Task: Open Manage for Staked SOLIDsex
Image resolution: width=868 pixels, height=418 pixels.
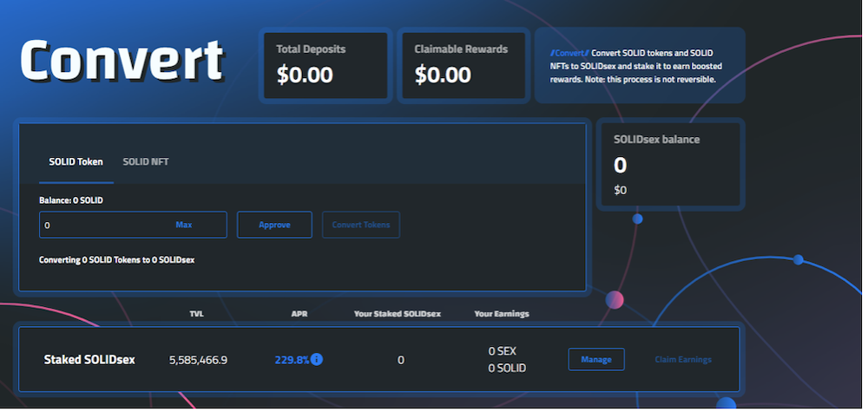Action: tap(596, 359)
